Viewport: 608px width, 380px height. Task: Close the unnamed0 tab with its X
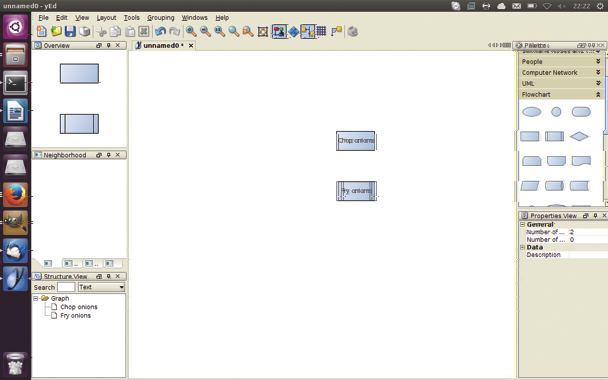(x=191, y=46)
